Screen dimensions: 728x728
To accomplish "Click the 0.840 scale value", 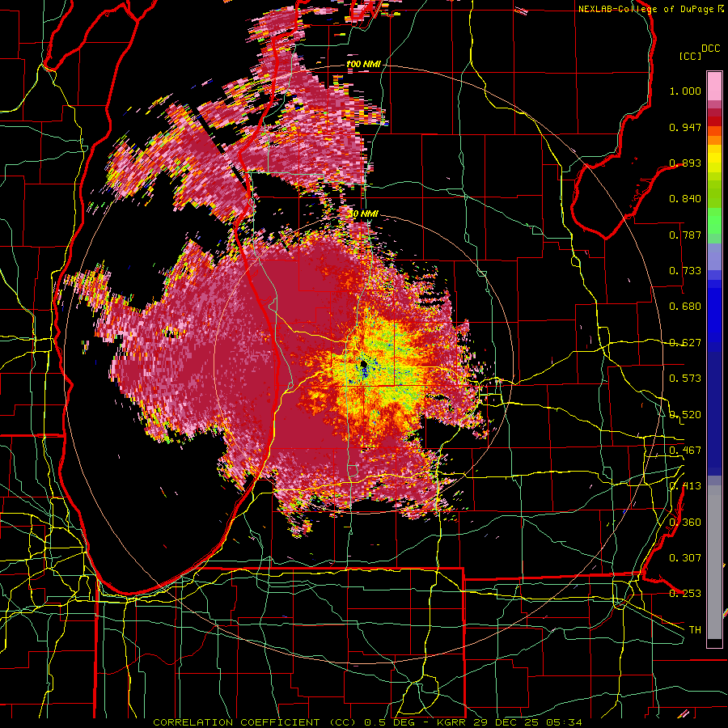I will 685,199.
